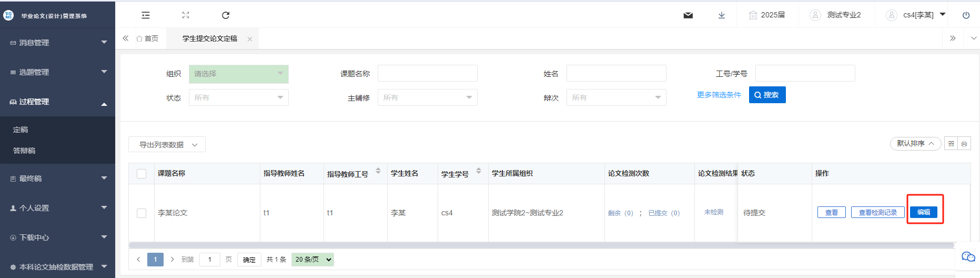Check the 李某论文 row checkbox
980x278 pixels.
click(142, 213)
